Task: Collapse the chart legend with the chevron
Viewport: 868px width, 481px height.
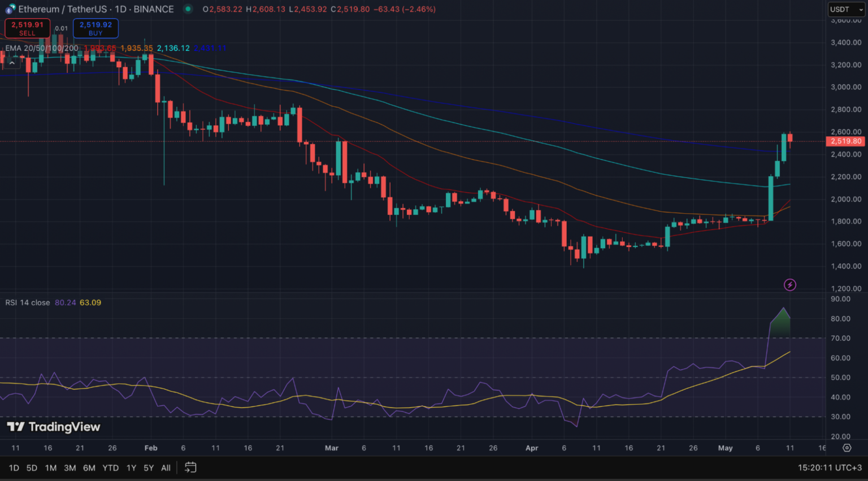Action: pyautogui.click(x=11, y=63)
